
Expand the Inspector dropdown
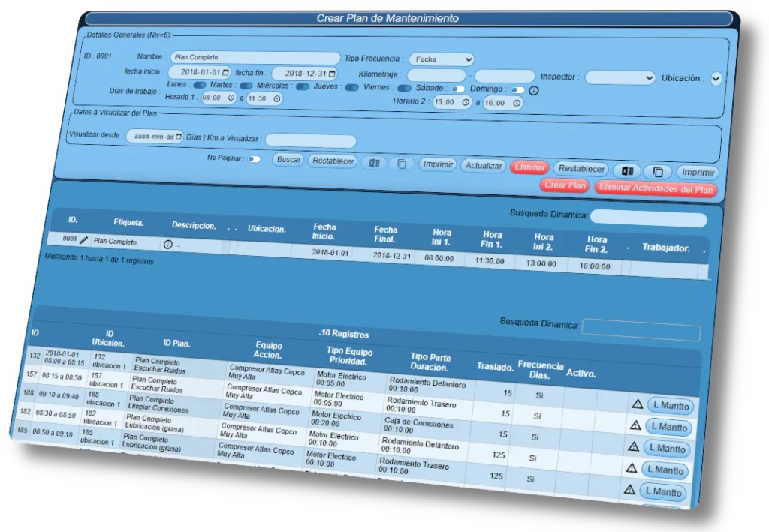(620, 78)
